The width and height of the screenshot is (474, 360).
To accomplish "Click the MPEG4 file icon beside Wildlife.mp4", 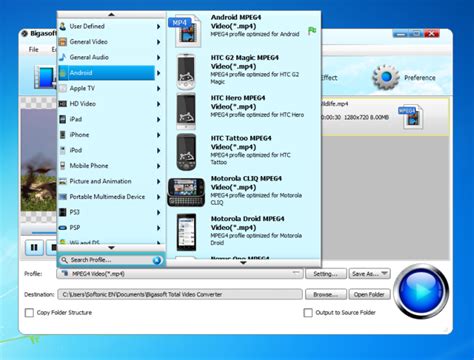I will click(x=411, y=117).
